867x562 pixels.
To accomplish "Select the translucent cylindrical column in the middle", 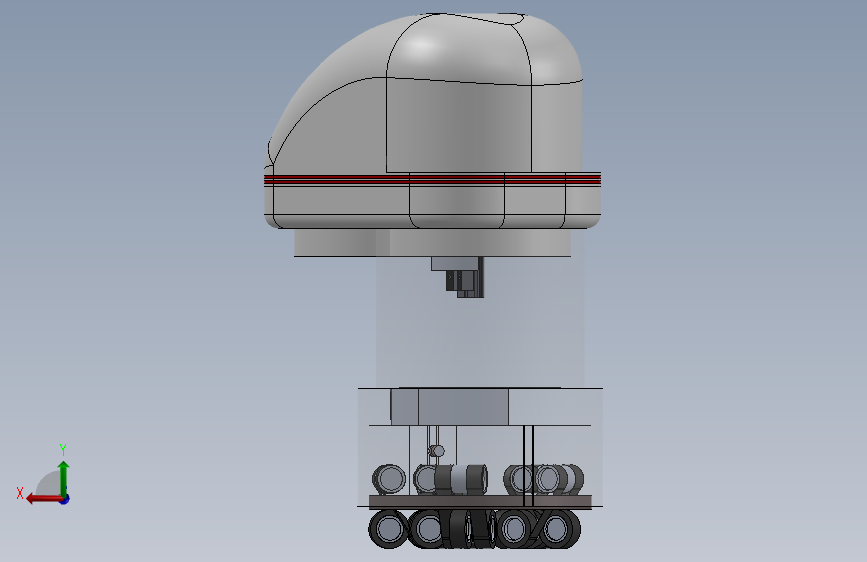I will (x=479, y=321).
